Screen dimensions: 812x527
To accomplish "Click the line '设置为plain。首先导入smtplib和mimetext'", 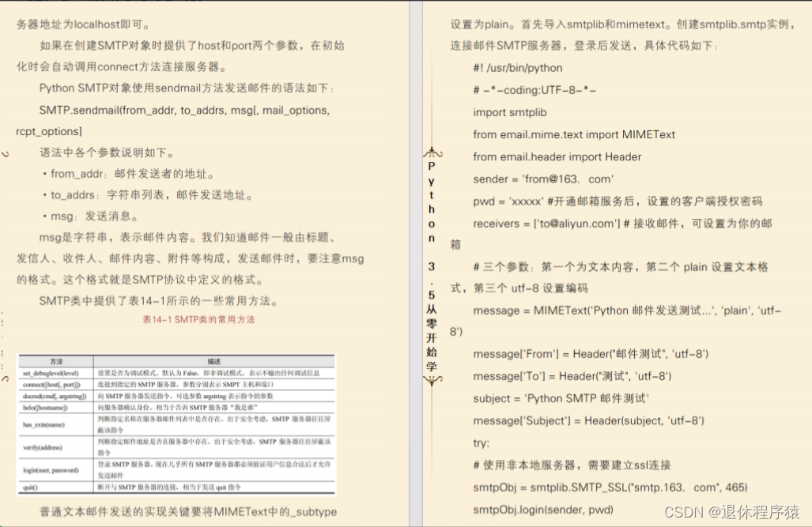I will 623,24.
